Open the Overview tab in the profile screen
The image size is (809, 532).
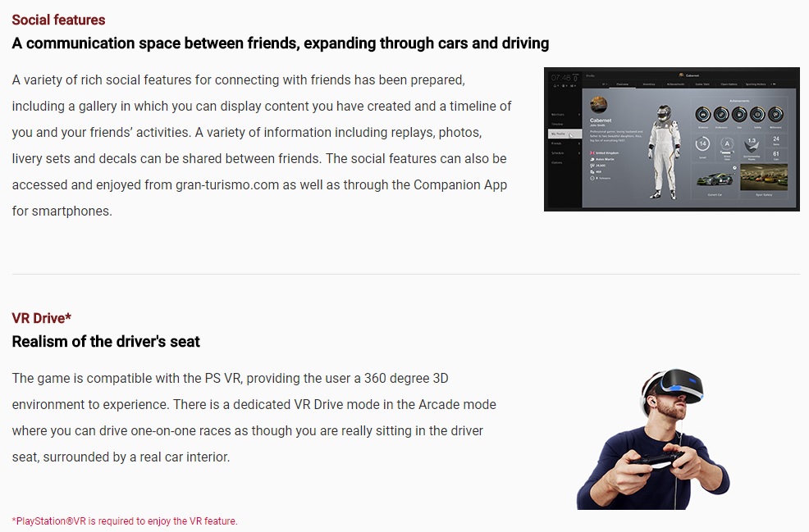621,84
